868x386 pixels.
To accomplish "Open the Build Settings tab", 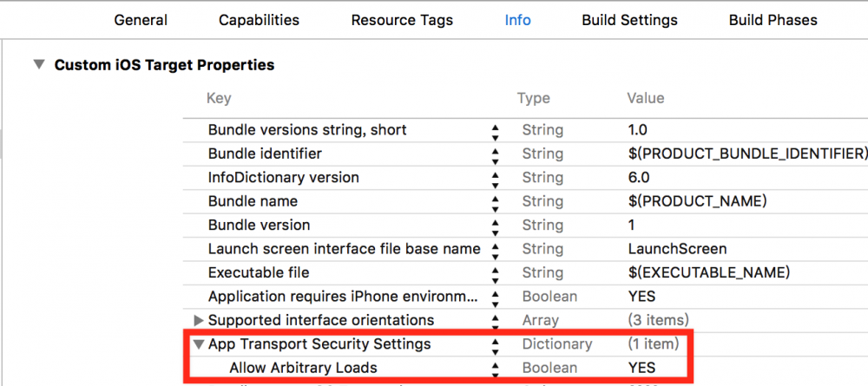I will pos(629,20).
